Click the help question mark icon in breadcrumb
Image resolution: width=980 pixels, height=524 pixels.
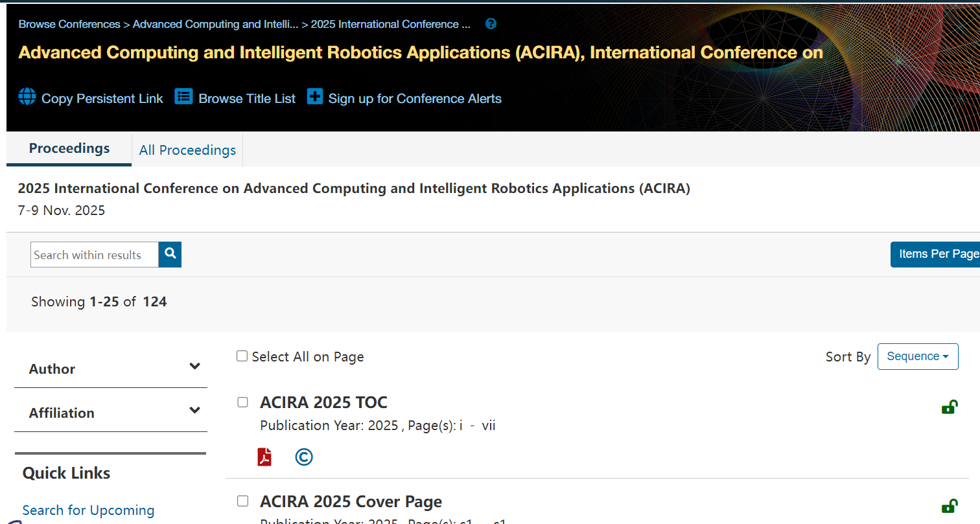pos(491,24)
